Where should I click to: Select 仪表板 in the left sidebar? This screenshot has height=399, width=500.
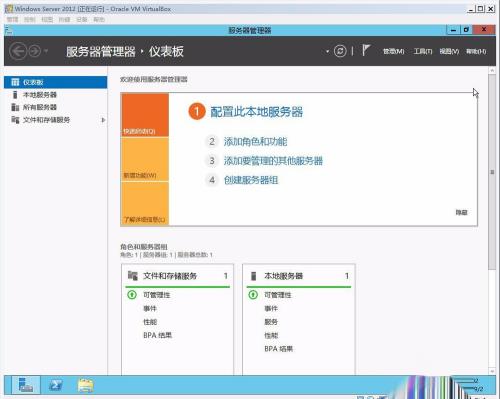(x=55, y=82)
